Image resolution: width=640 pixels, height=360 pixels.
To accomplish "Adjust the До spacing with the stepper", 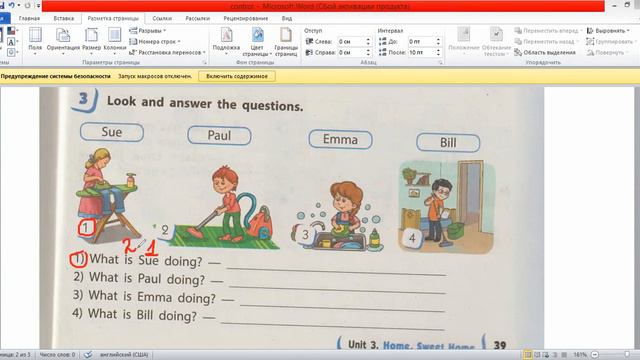I will click(x=438, y=42).
